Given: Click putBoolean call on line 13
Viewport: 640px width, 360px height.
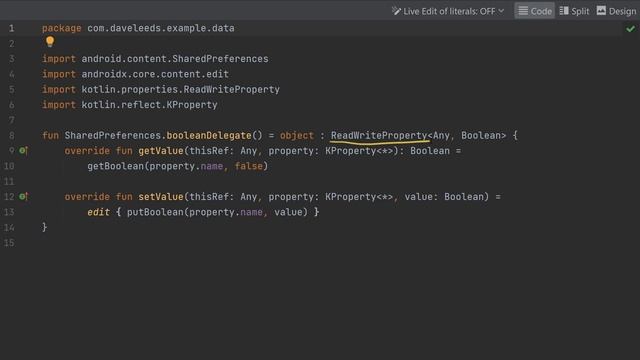Looking at the screenshot, I should [155, 212].
